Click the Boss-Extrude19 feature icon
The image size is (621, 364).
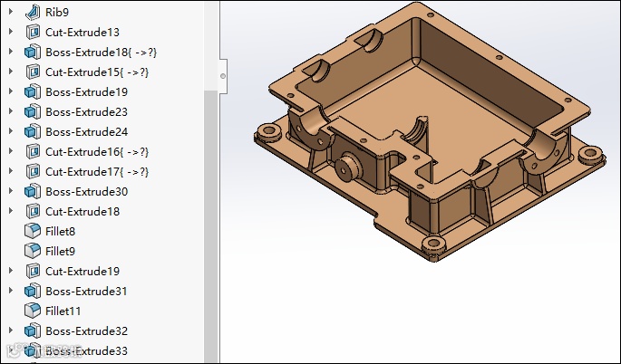[33, 91]
